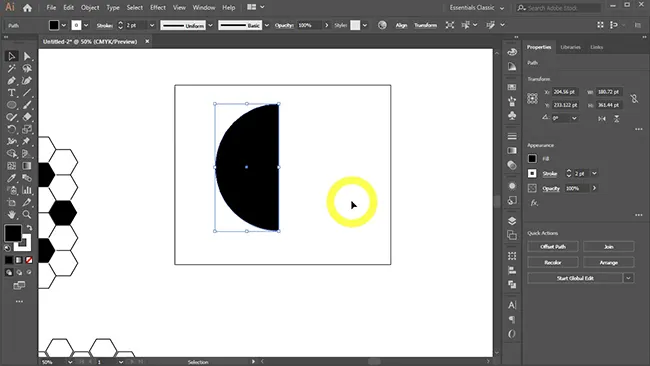Select the Curvature tool

click(x=27, y=80)
